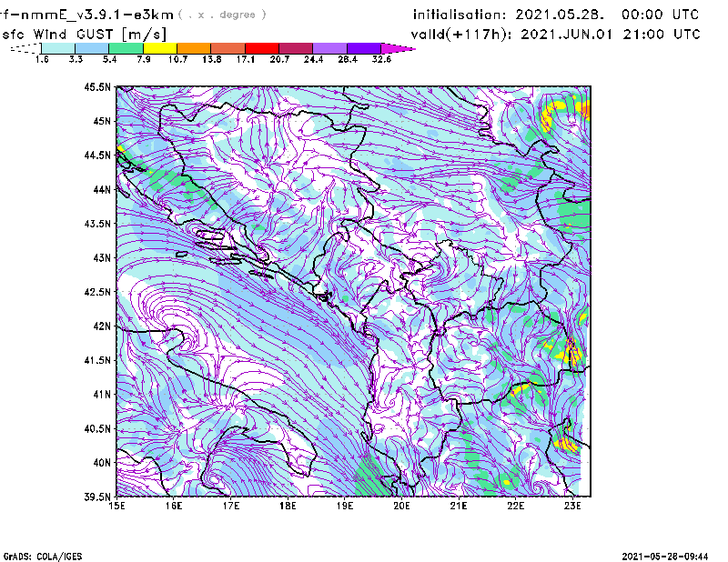Click the 19E longitude label
This screenshot has height=562, width=728.
(x=345, y=506)
